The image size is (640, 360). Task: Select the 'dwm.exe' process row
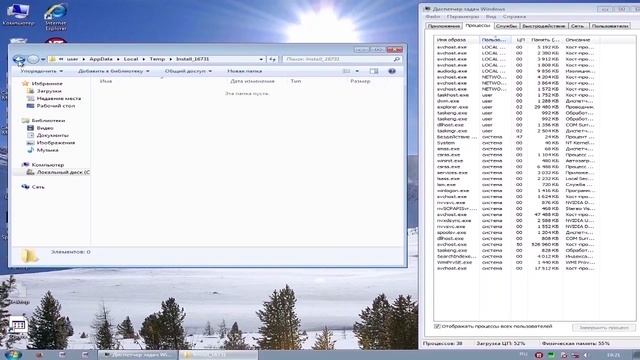tap(516, 101)
